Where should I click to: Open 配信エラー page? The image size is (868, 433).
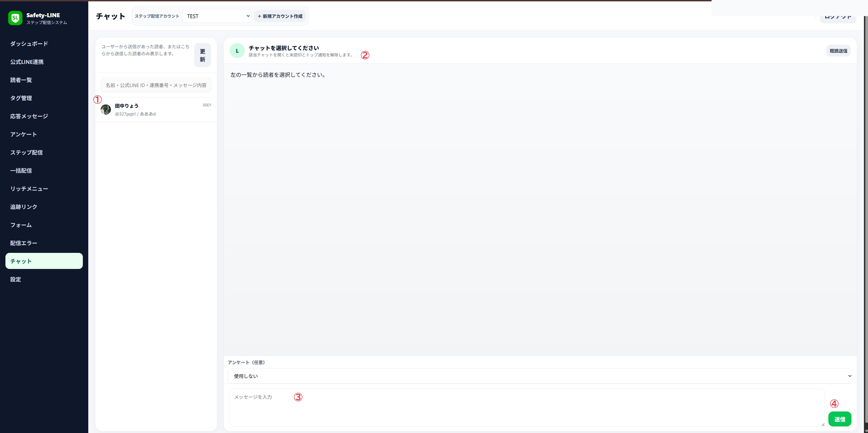tap(44, 243)
